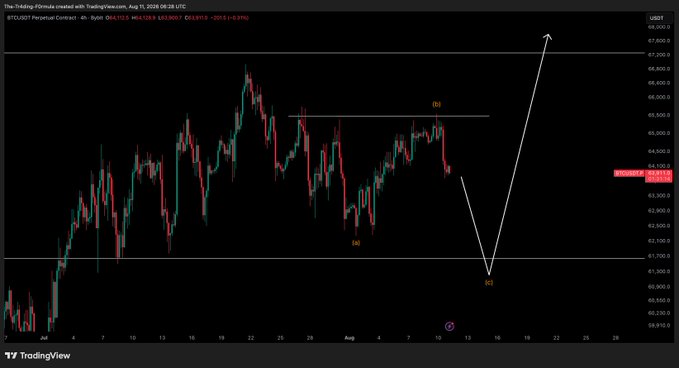Click the 61,700.0 price axis label
Screen dimensions: 679x368
point(659,256)
